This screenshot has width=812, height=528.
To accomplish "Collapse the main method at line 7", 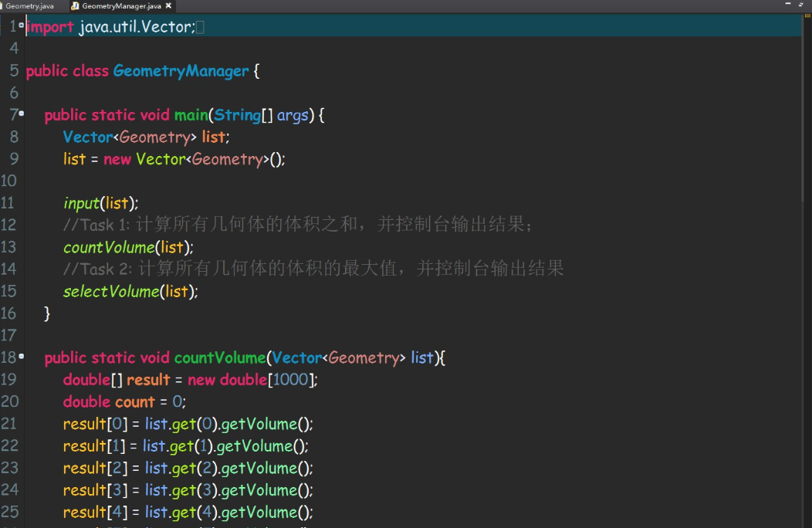I will pos(22,113).
